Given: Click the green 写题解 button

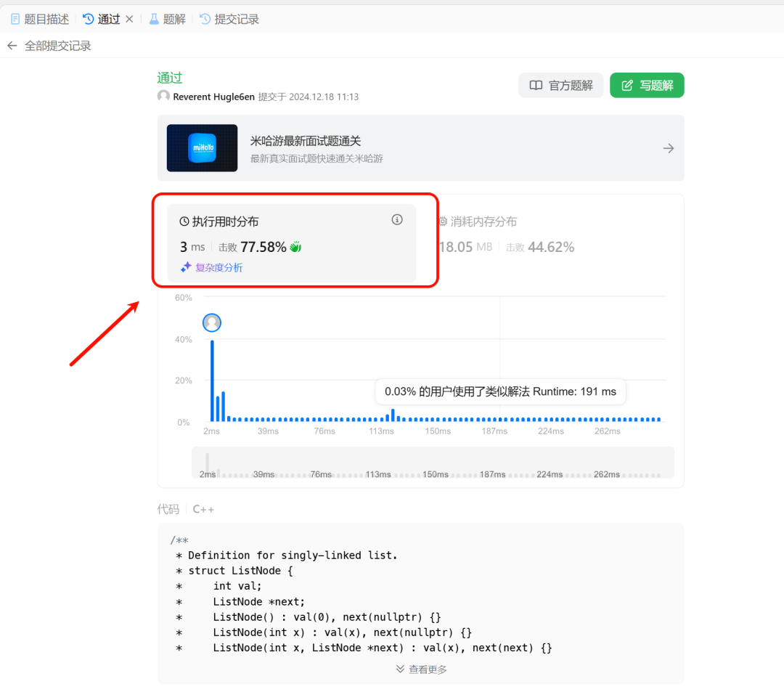Looking at the screenshot, I should 647,86.
